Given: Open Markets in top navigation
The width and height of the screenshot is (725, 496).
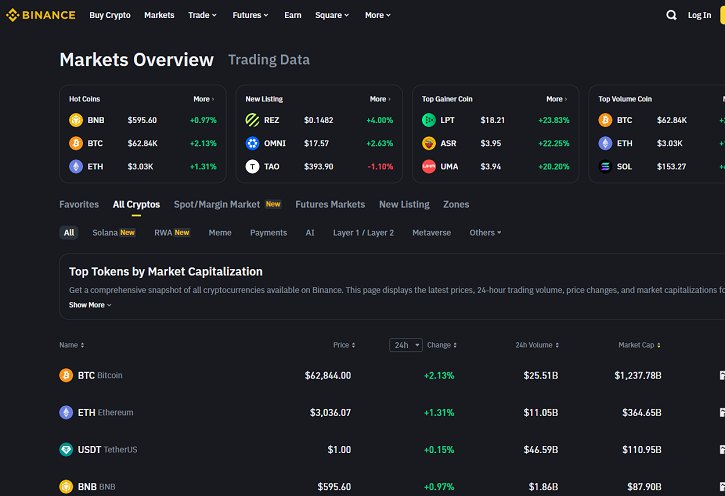Looking at the screenshot, I should (159, 15).
